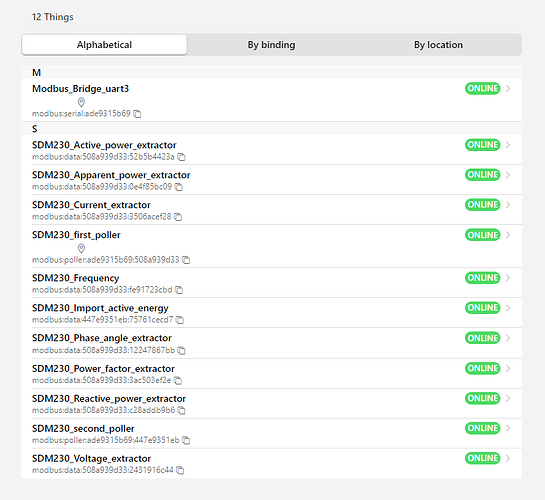Select SDM230_Frequency name

pyautogui.click(x=75, y=278)
